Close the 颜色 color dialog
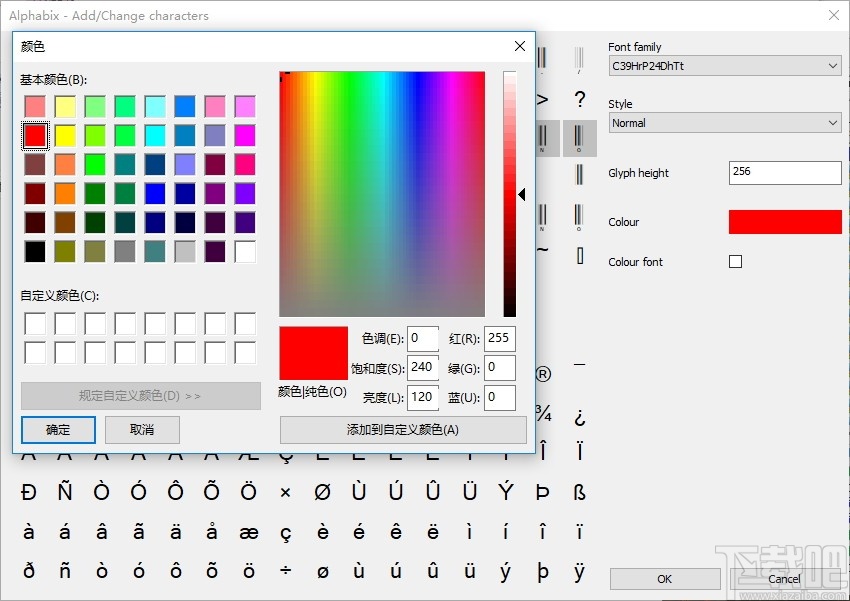 [x=520, y=46]
